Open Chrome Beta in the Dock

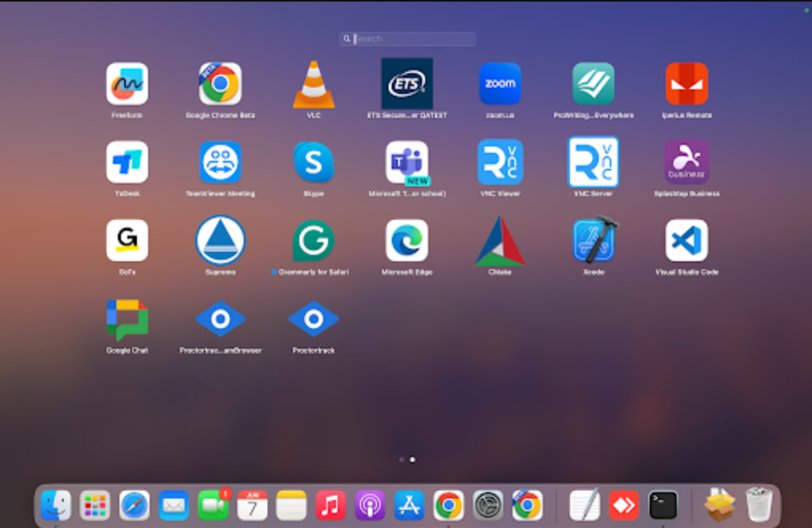click(x=527, y=505)
